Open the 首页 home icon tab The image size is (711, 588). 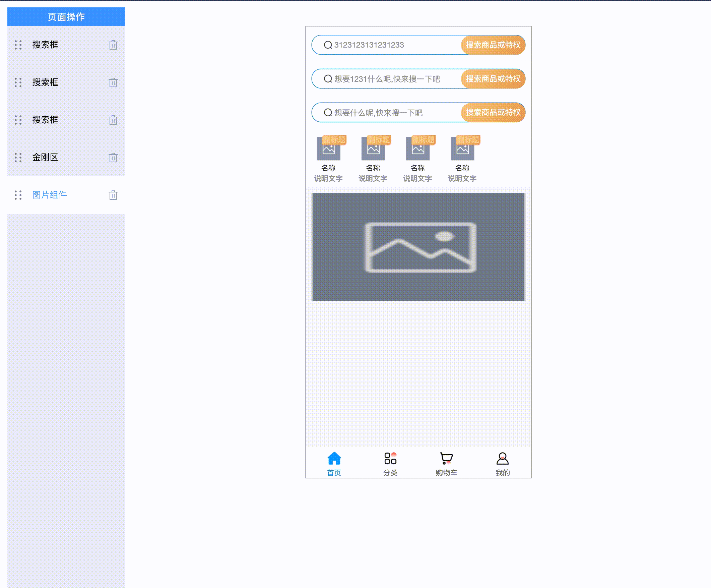(334, 459)
